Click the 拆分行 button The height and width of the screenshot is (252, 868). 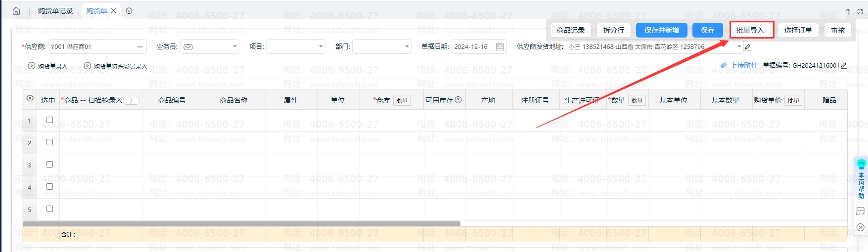[614, 30]
